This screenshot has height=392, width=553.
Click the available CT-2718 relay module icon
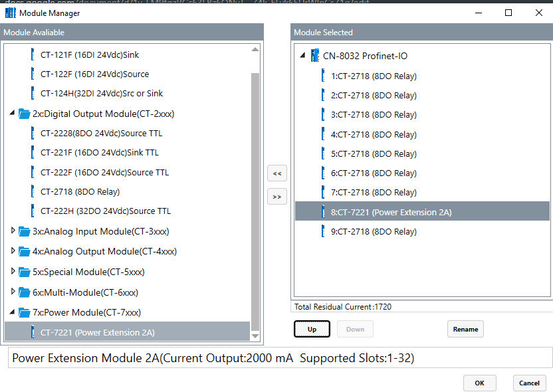(33, 192)
